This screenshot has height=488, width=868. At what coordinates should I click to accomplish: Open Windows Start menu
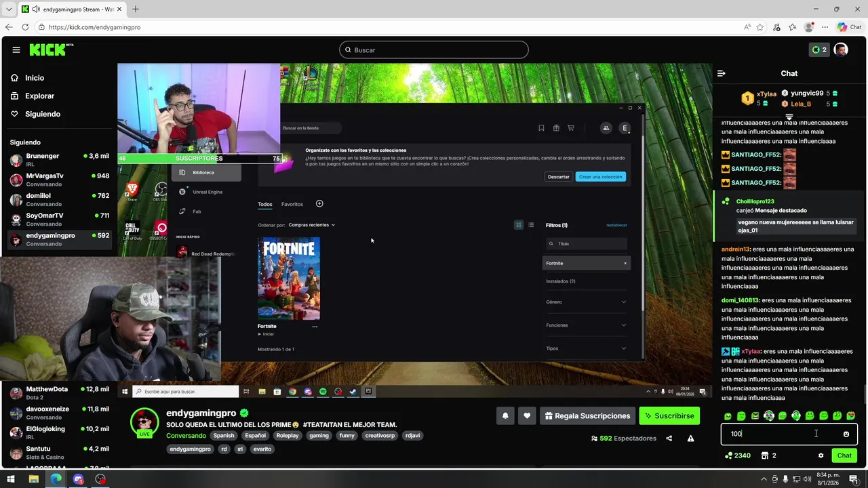click(x=11, y=479)
